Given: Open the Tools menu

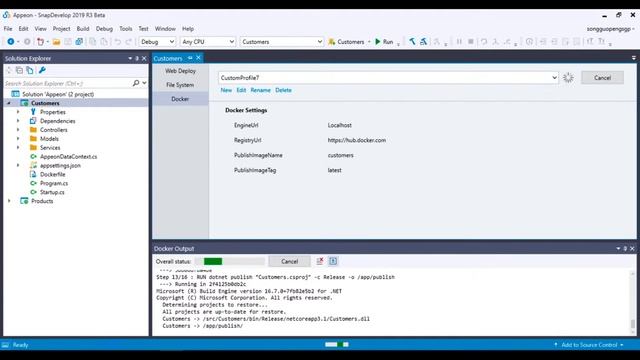Looking at the screenshot, I should click(x=126, y=29).
